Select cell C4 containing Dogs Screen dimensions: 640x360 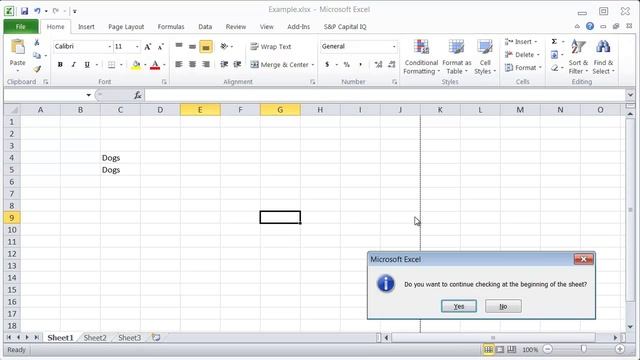120,158
